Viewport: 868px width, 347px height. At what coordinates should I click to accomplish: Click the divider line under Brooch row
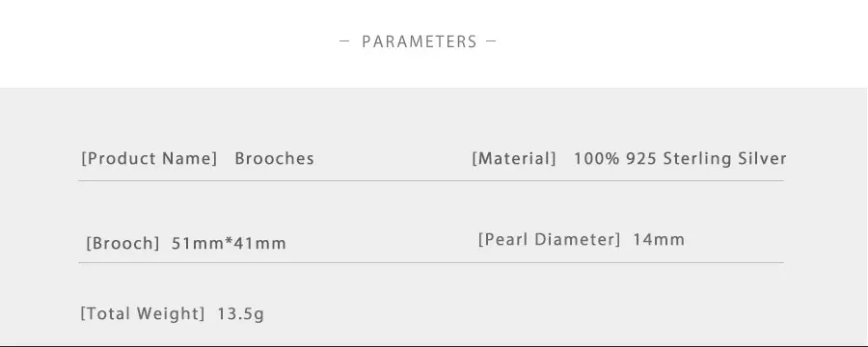tap(431, 262)
